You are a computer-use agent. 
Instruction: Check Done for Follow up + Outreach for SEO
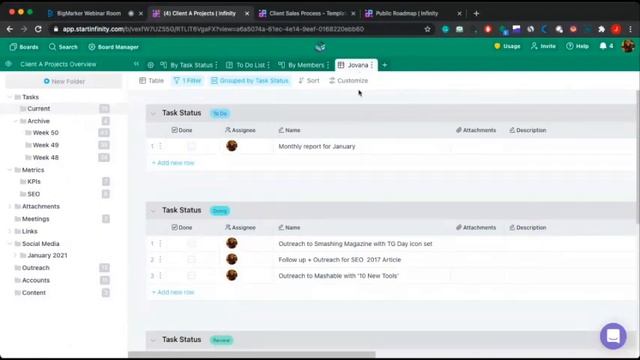click(191, 260)
